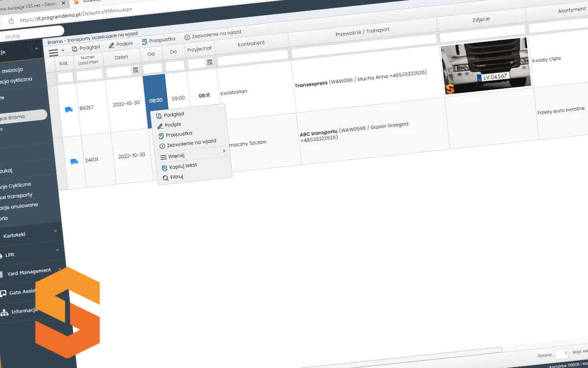This screenshot has width=588, height=368.
Task: Open Yard Management in the sidebar
Action: [28, 271]
